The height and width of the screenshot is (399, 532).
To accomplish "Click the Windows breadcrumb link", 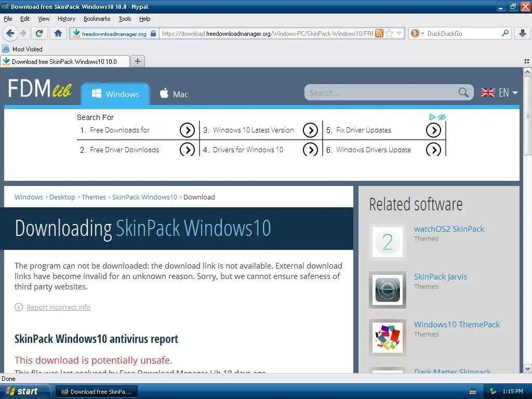I will 29,197.
